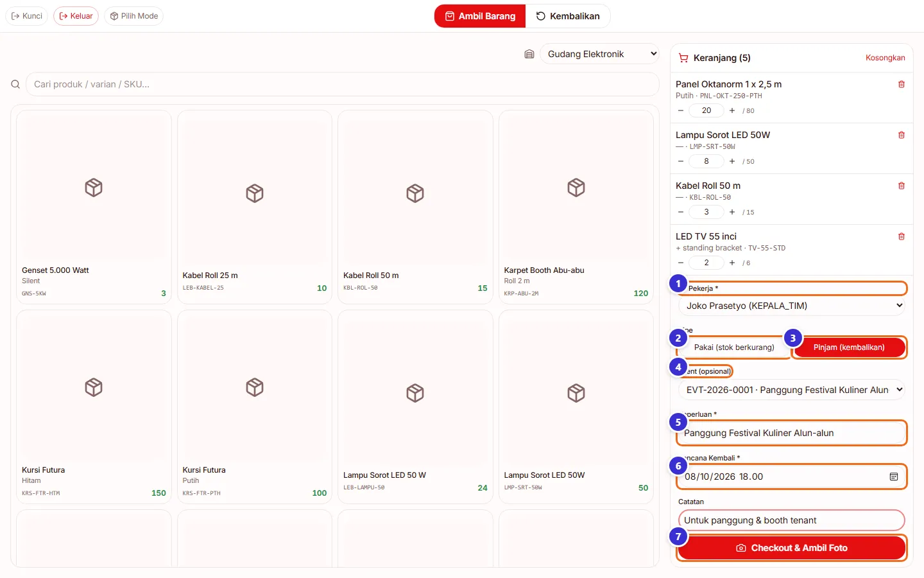
Task: Click the Catatan notes field
Action: tap(792, 520)
